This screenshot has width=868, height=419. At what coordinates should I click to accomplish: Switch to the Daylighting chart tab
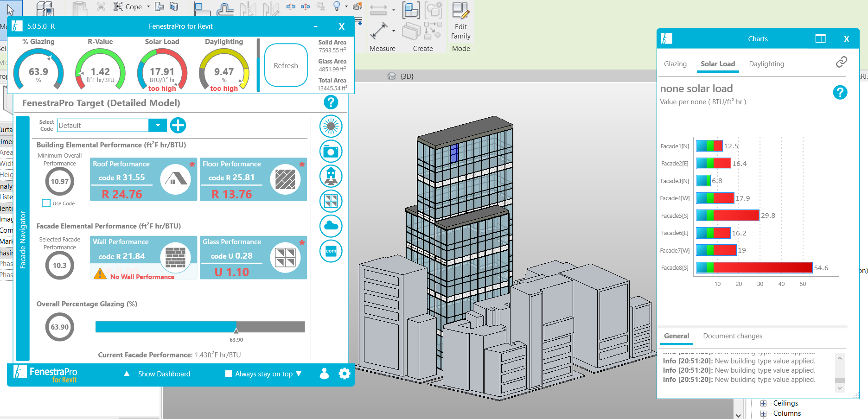(766, 64)
